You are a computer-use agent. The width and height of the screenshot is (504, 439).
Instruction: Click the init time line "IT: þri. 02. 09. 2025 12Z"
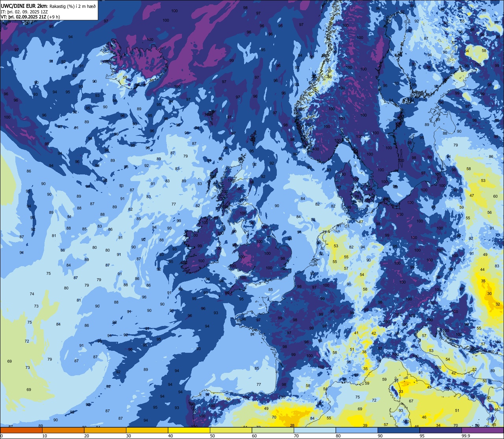24,11
